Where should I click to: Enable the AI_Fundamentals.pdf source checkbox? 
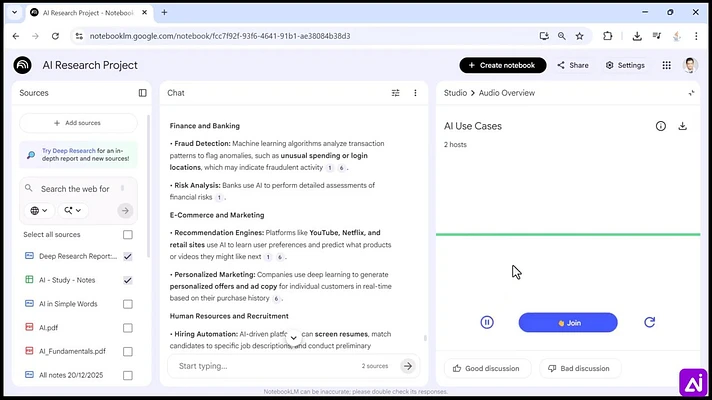128,351
